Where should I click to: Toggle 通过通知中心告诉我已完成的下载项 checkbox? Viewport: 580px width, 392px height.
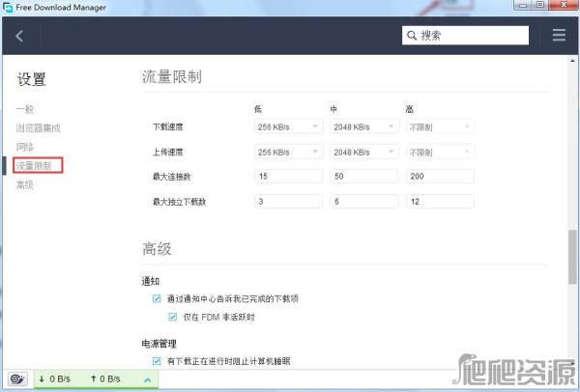[157, 298]
